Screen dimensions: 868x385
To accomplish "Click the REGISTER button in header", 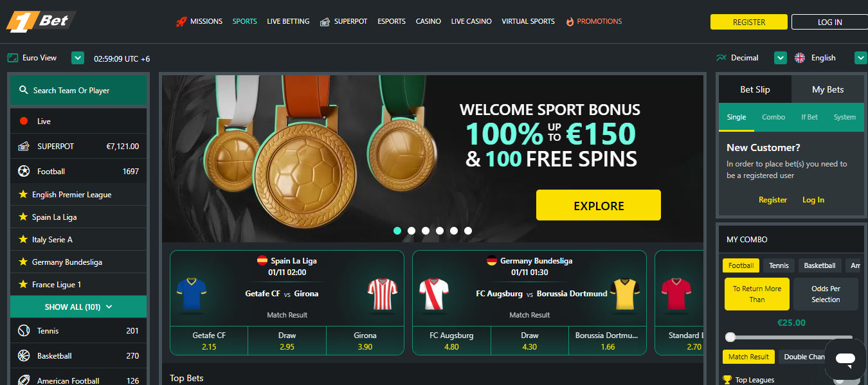I will pyautogui.click(x=749, y=22).
